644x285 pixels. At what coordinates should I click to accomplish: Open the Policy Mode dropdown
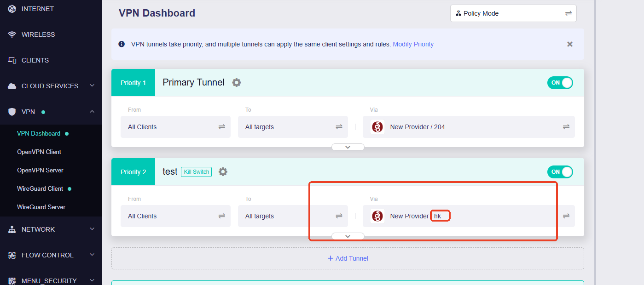click(513, 13)
